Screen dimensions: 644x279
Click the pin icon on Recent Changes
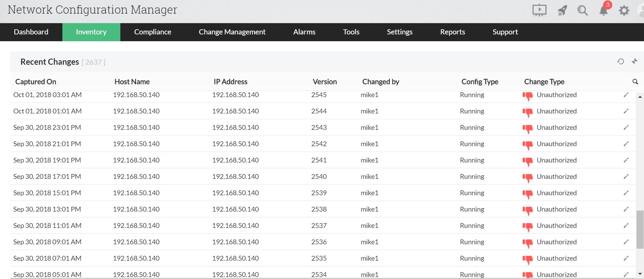click(634, 61)
